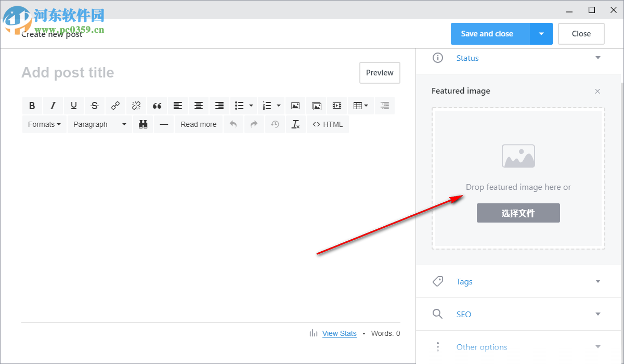
Task: Expand the Tags section
Action: 518,281
